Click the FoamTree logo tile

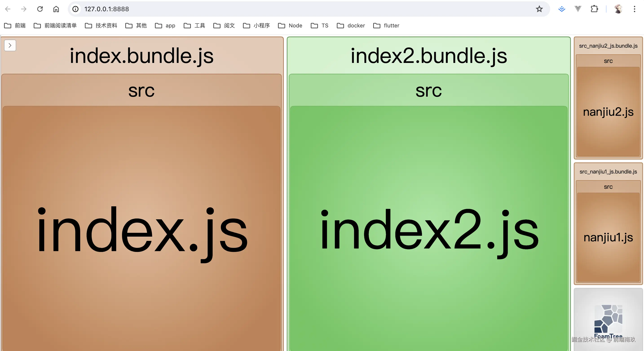(x=608, y=319)
